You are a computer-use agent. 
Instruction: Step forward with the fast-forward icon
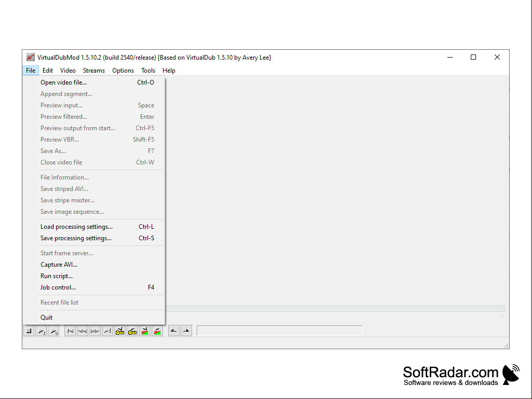point(95,331)
